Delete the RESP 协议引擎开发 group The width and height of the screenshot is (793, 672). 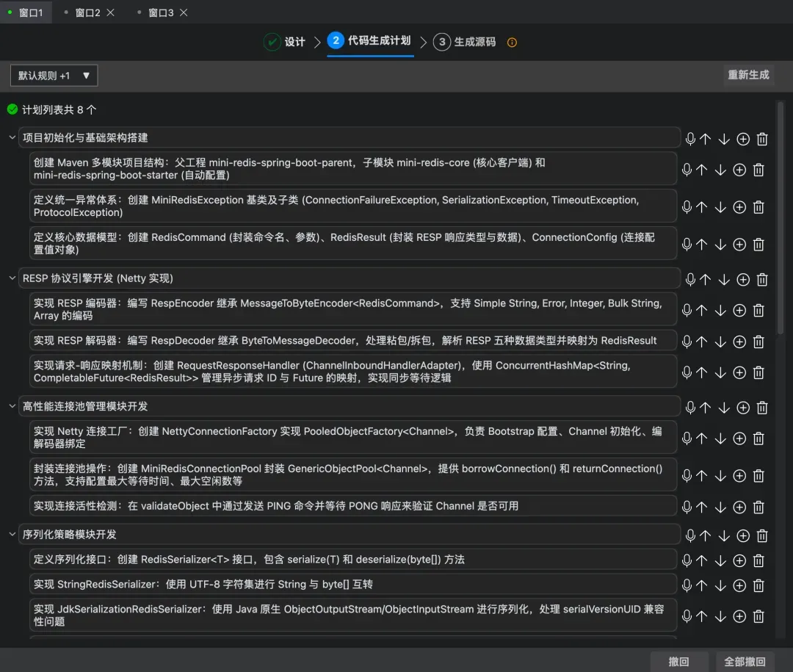pyautogui.click(x=762, y=279)
